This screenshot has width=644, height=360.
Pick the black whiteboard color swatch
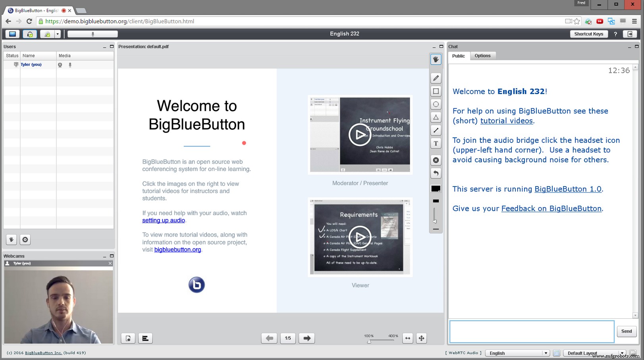(436, 189)
